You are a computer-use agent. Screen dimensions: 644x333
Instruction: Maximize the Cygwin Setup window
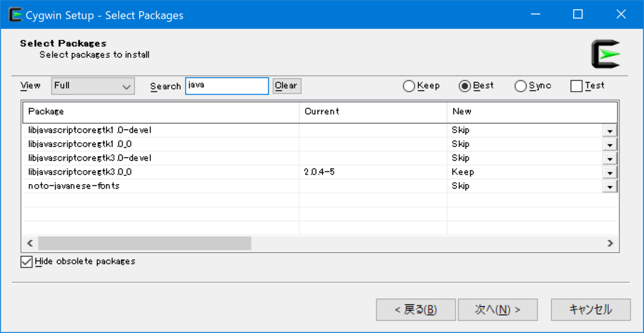click(578, 14)
